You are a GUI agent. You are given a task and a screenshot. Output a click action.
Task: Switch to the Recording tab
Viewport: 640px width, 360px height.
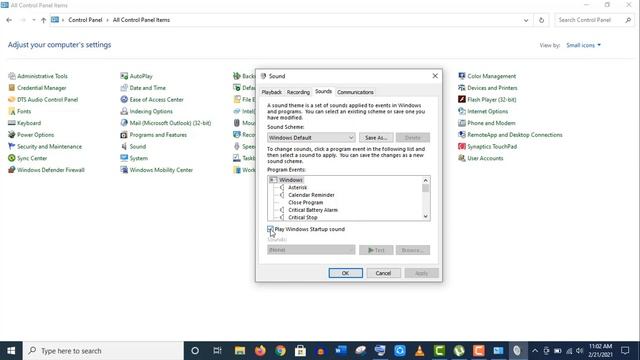point(298,92)
